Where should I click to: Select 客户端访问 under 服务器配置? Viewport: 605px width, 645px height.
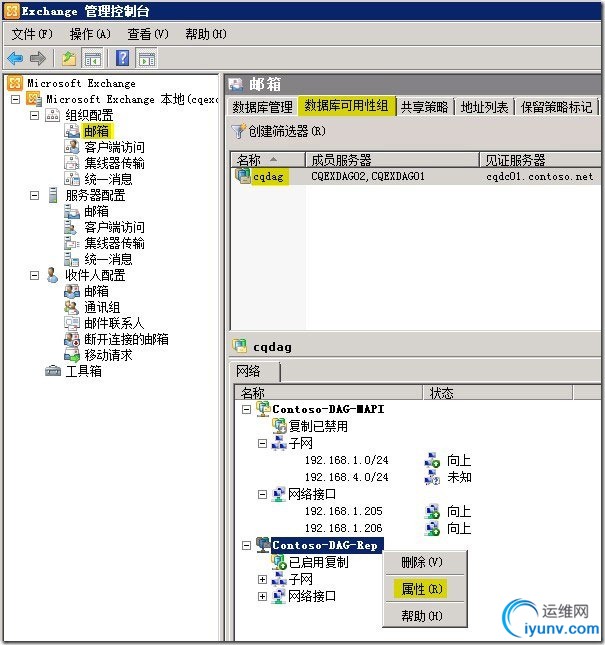[x=114, y=227]
